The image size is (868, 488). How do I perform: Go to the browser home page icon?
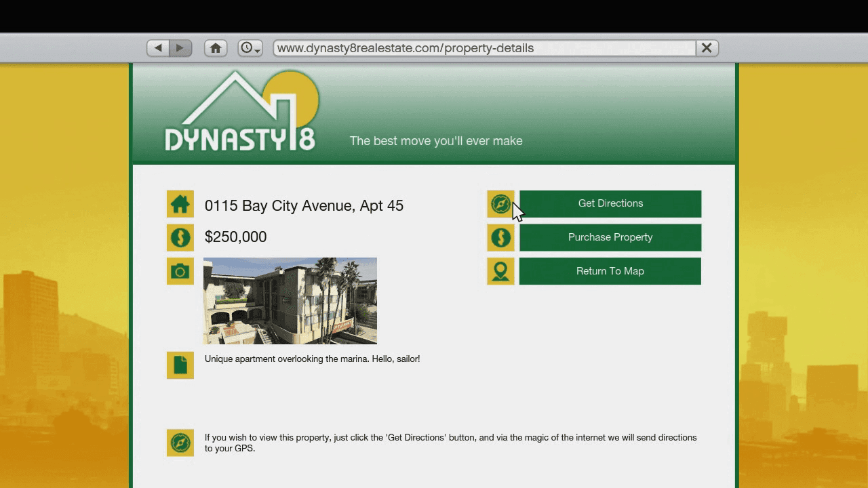pyautogui.click(x=216, y=48)
